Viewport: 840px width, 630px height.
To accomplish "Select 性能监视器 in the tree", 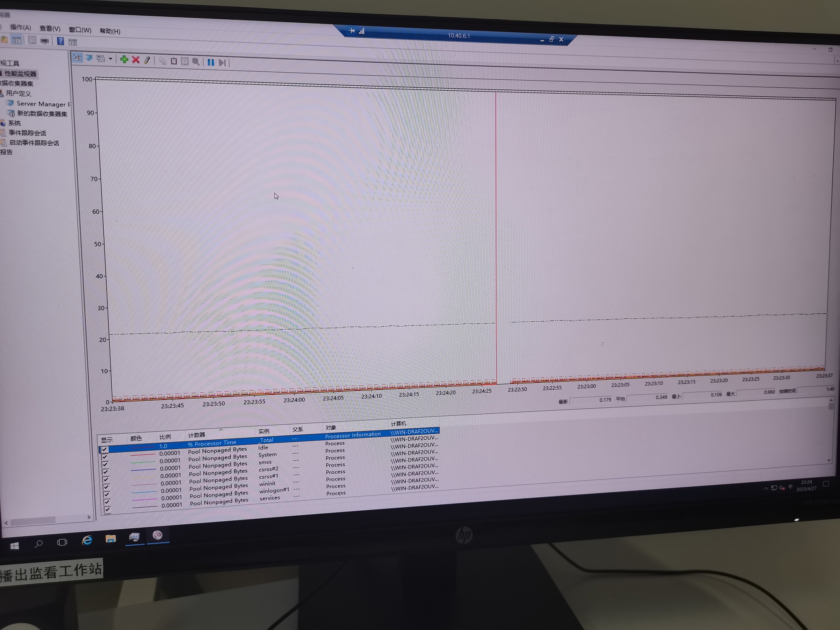I will [20, 73].
